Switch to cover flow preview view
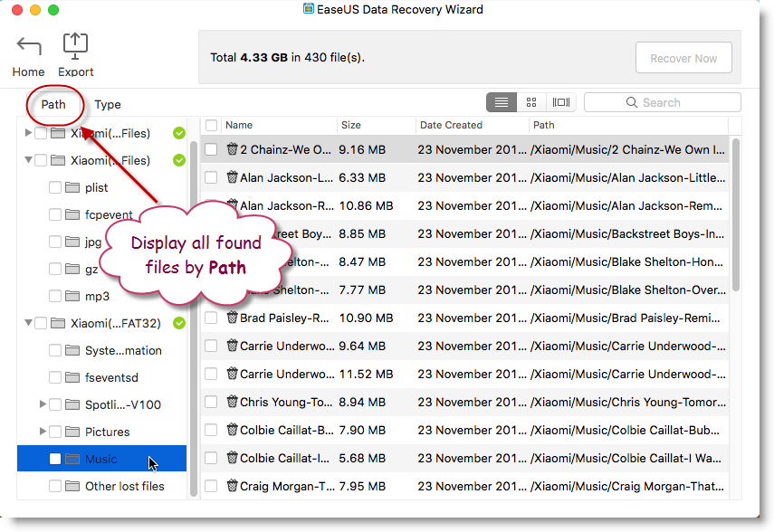Image resolution: width=774 pixels, height=532 pixels. [x=561, y=102]
